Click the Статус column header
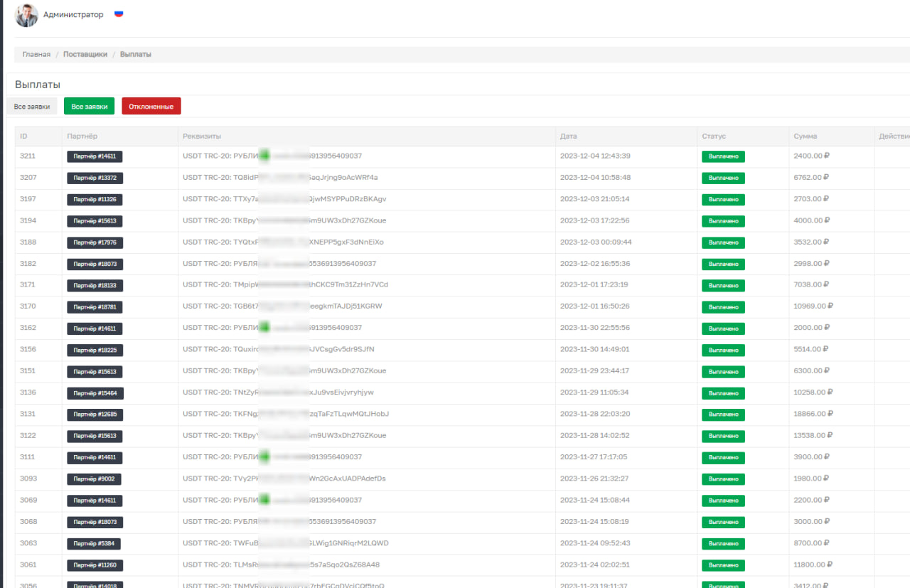Screen dimensions: 910x588 point(714,137)
